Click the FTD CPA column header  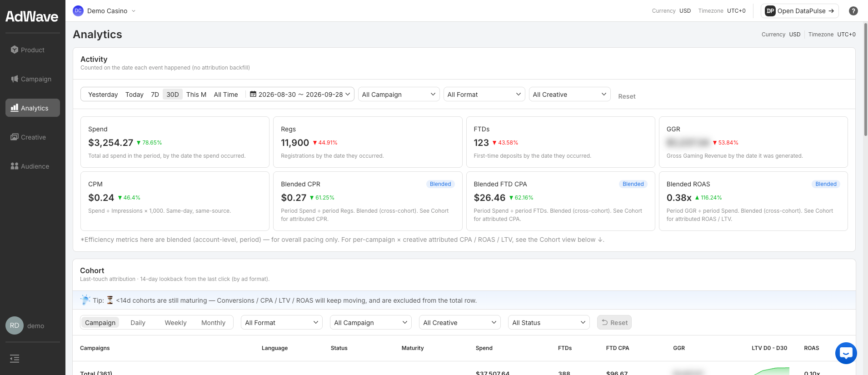click(x=617, y=348)
